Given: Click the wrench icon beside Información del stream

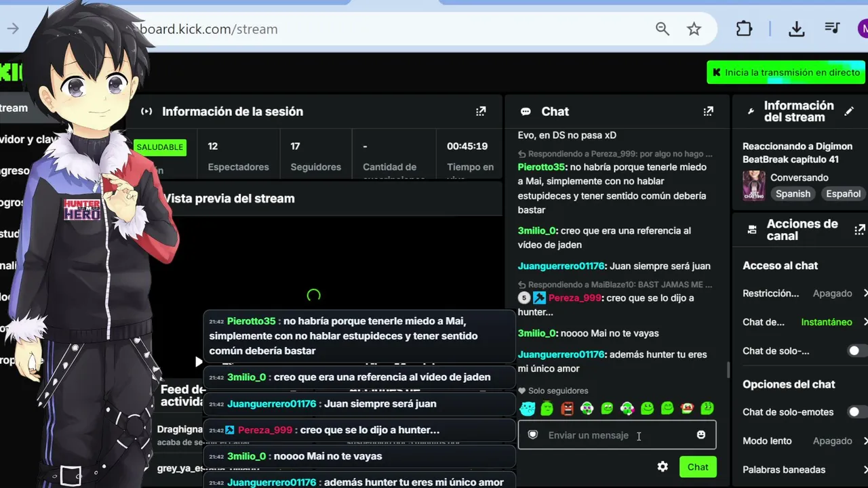Looking at the screenshot, I should point(751,111).
